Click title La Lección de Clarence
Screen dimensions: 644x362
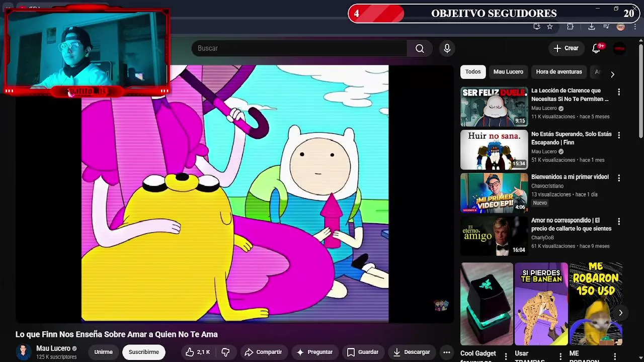(570, 95)
